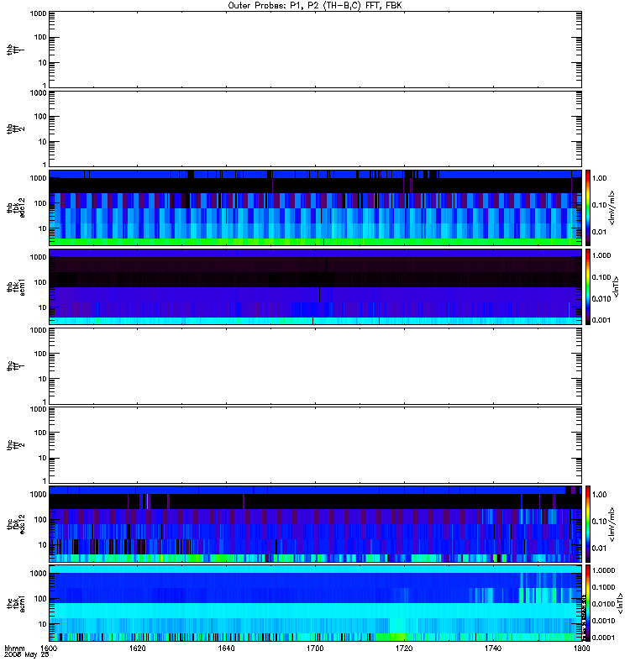Click the 'hhmm' axis unit label
The height and width of the screenshot is (672, 630).
pyautogui.click(x=14, y=648)
